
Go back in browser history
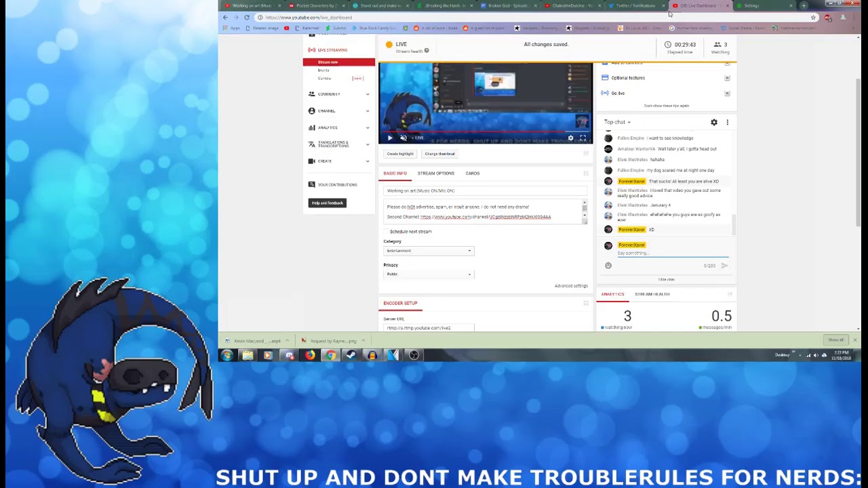pos(226,18)
